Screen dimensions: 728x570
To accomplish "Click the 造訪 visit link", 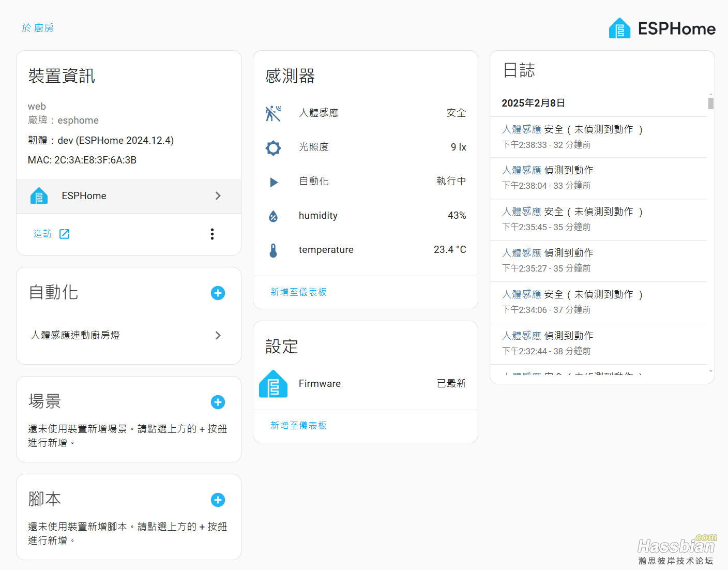I will click(43, 234).
